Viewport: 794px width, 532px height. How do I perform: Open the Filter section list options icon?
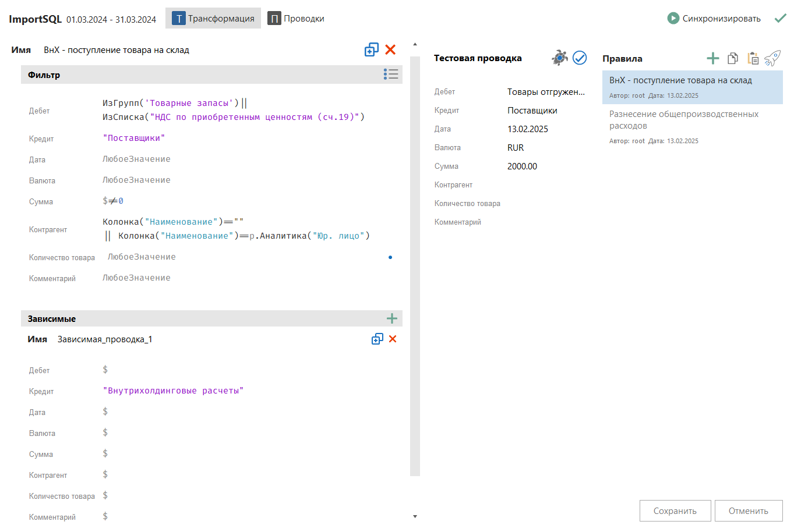point(391,74)
